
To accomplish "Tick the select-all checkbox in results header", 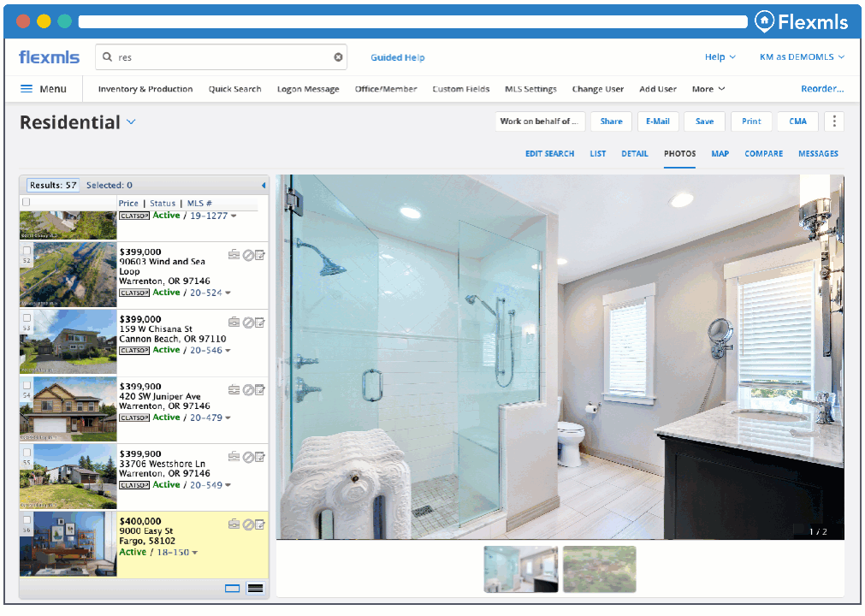I will pyautogui.click(x=26, y=203).
